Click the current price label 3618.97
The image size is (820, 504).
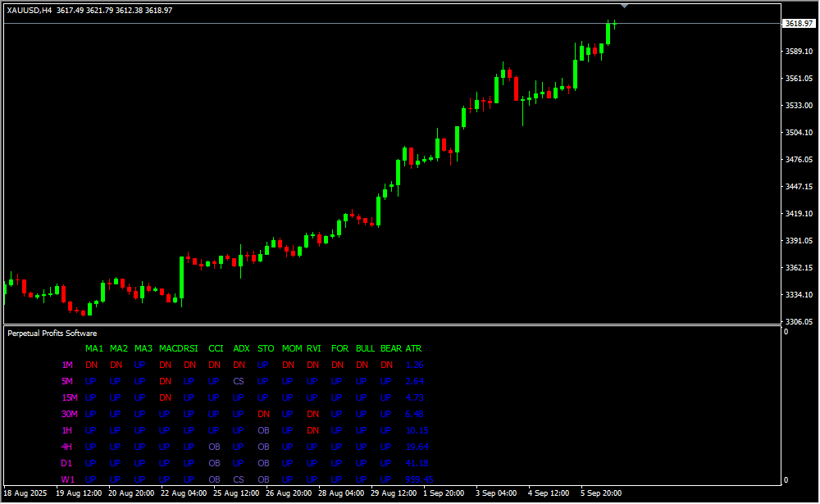(x=799, y=24)
